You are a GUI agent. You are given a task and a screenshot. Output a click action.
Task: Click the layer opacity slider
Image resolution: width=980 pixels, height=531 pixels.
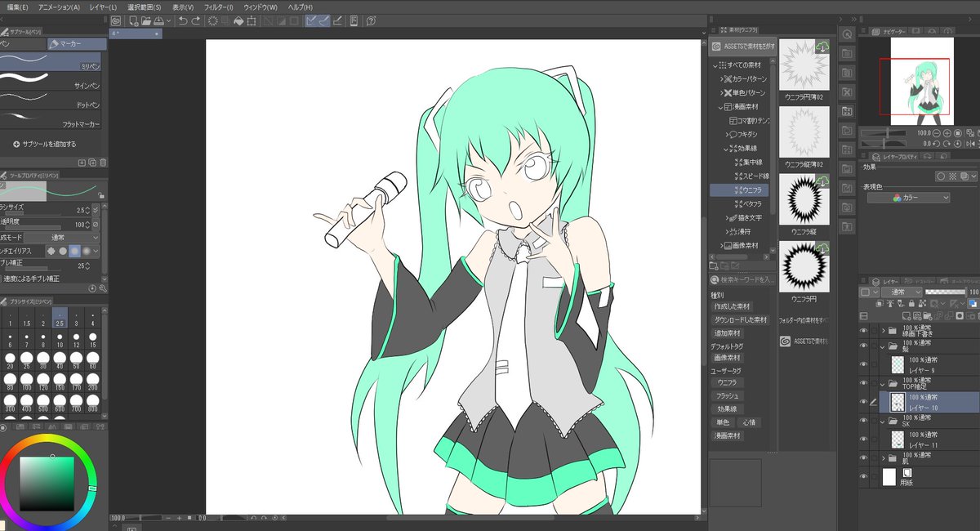coord(944,292)
